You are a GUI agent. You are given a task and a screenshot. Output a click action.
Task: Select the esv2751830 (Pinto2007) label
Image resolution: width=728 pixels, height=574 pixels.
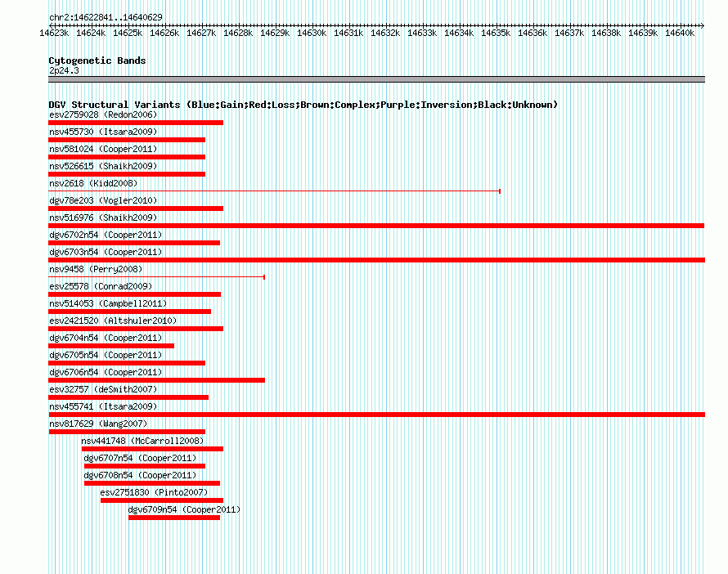154,492
